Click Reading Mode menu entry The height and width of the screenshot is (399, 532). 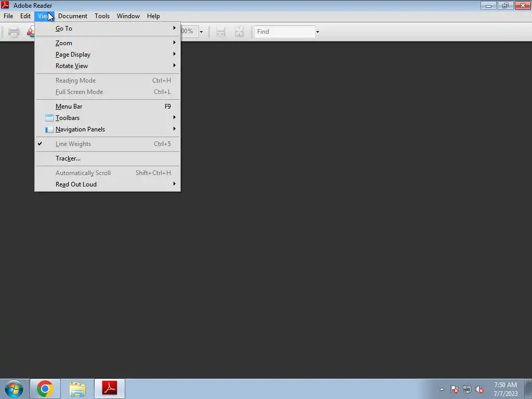[108, 81]
